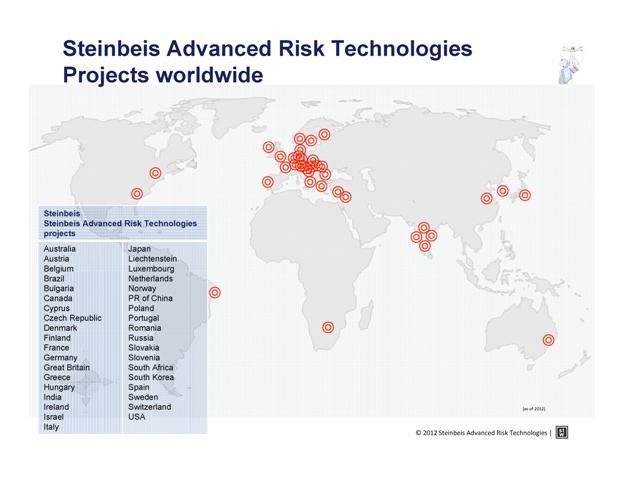Select 'Italy' in the country list
Screen dimensions: 623x480
pyautogui.click(x=51, y=427)
